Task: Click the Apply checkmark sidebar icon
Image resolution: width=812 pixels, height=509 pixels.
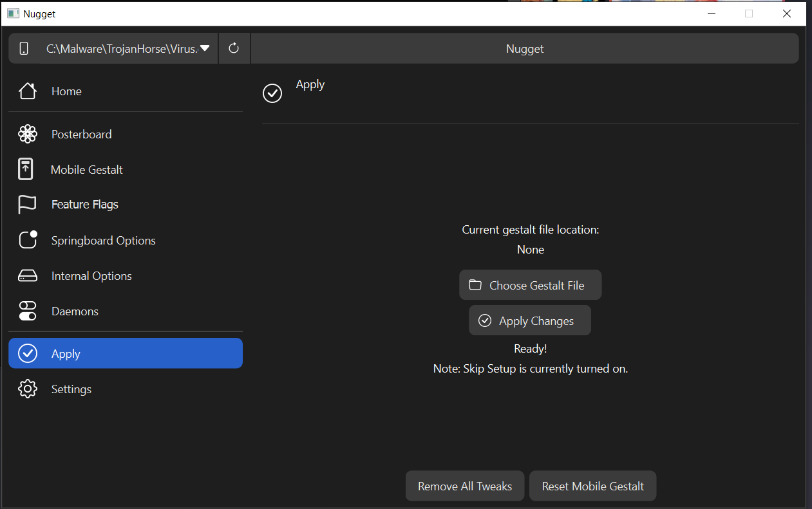Action: 28,353
